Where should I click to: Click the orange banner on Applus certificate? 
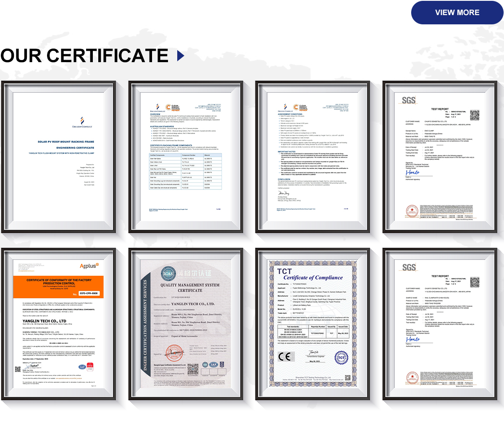pyautogui.click(x=58, y=287)
